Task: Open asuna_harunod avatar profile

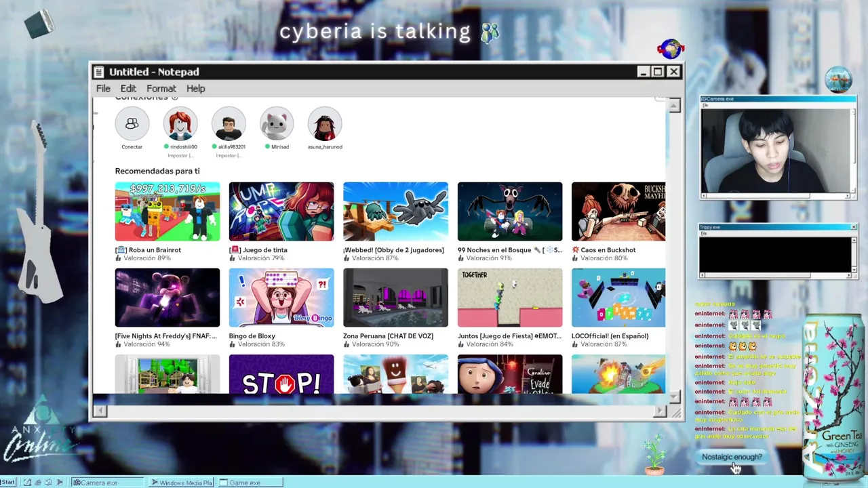Action: click(x=325, y=124)
